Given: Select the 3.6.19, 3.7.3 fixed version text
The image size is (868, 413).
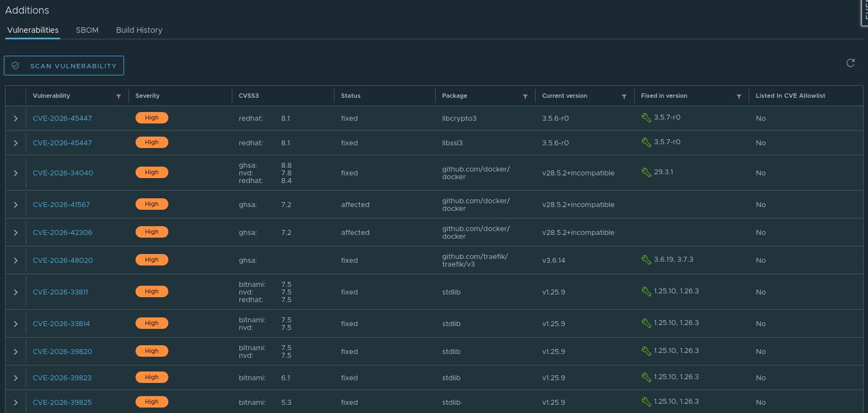Looking at the screenshot, I should (673, 259).
